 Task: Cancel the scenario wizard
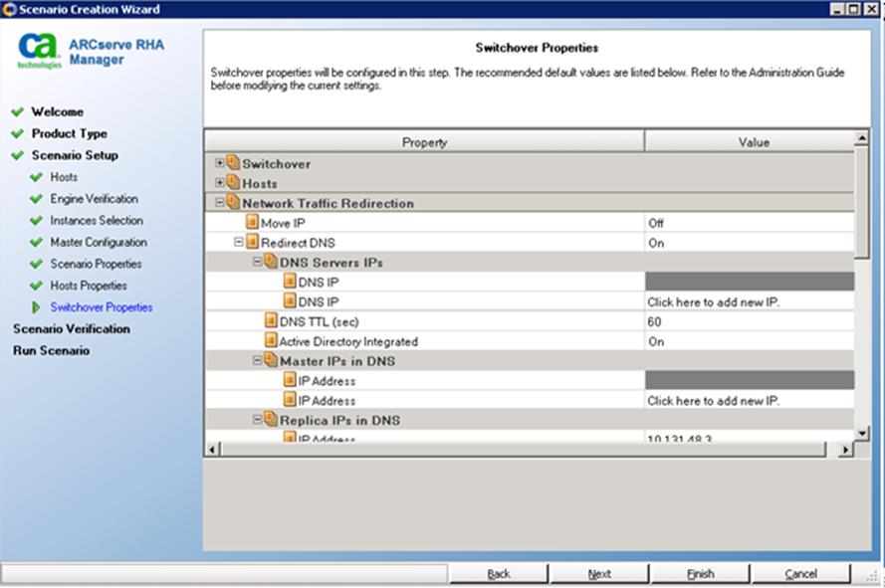tap(801, 574)
